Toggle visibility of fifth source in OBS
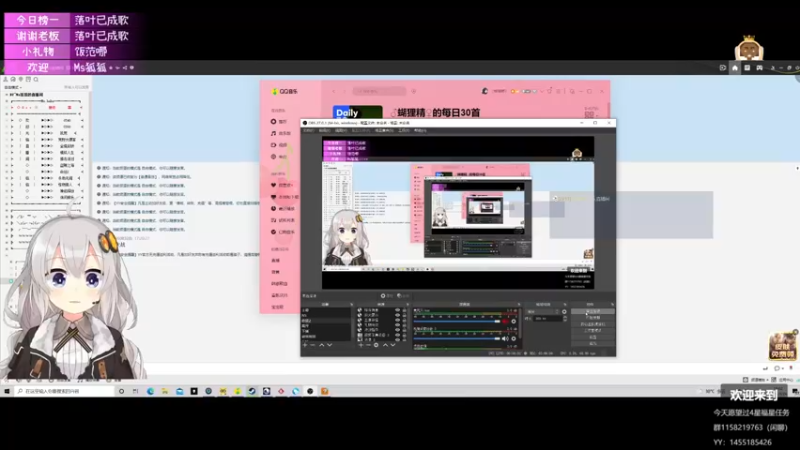800x450 pixels. click(x=397, y=330)
